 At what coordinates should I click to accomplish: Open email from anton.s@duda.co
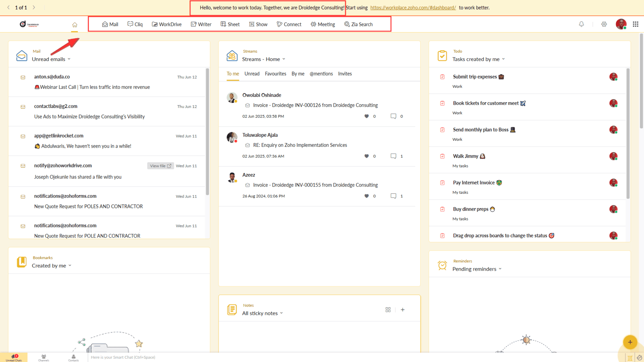107,82
